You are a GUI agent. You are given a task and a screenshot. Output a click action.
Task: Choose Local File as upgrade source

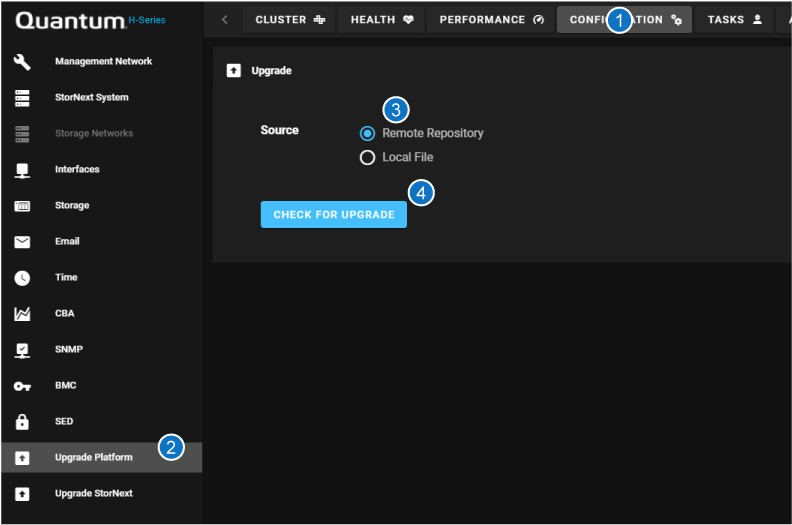coord(368,157)
